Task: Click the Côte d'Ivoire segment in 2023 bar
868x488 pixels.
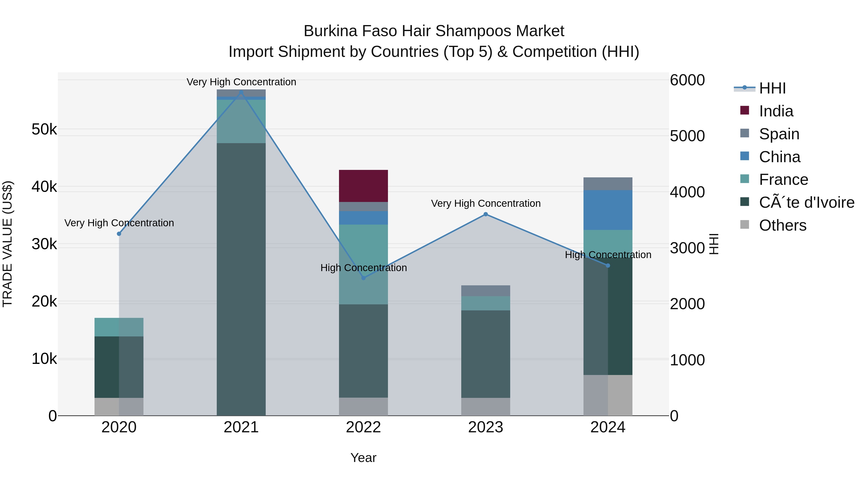Action: [486, 354]
